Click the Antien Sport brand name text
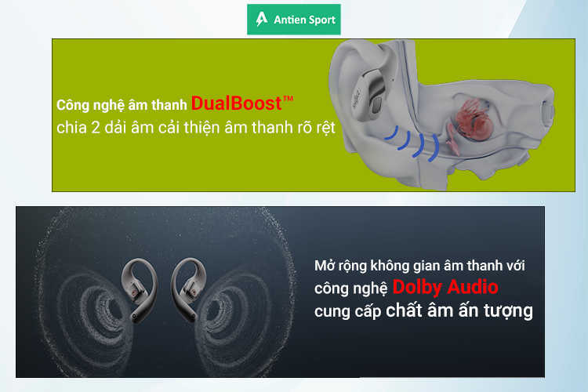Screen dimensions: 588x392 click(x=304, y=20)
